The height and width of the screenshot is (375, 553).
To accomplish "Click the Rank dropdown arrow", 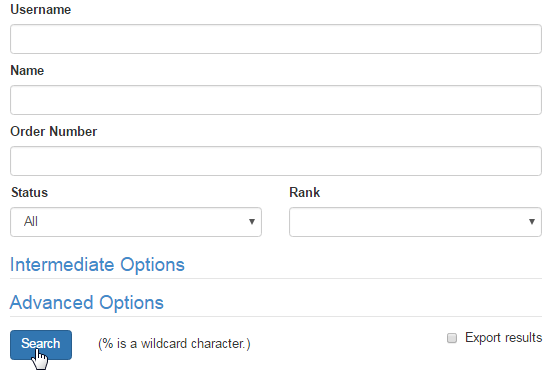I will (532, 222).
